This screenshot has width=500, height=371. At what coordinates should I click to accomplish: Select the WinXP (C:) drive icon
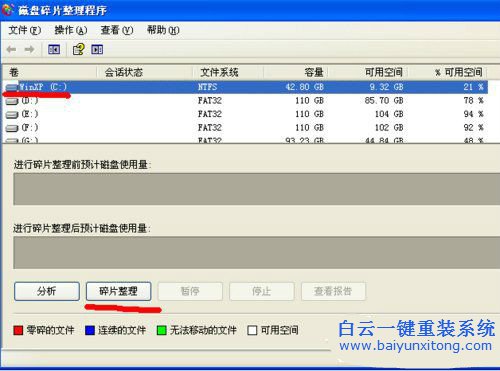coord(12,87)
